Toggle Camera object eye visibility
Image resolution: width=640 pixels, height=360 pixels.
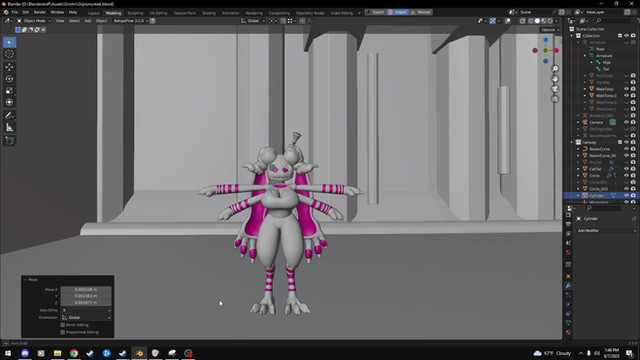pos(626,122)
